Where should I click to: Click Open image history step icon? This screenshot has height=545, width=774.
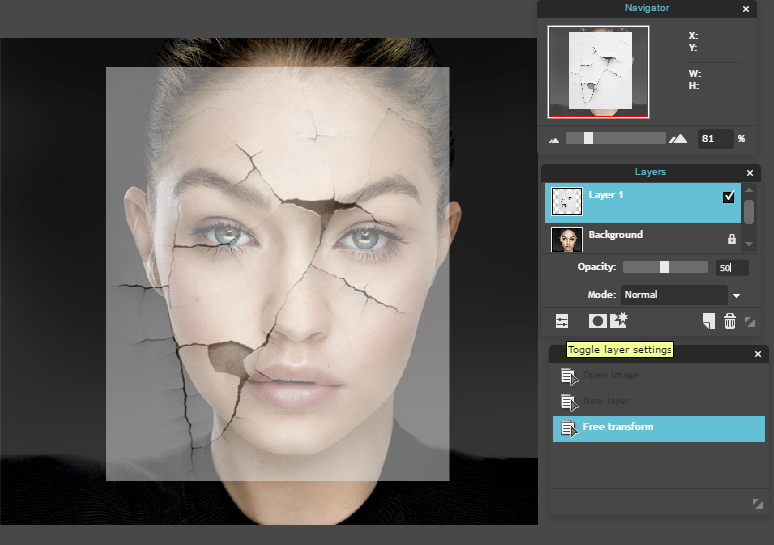[569, 377]
